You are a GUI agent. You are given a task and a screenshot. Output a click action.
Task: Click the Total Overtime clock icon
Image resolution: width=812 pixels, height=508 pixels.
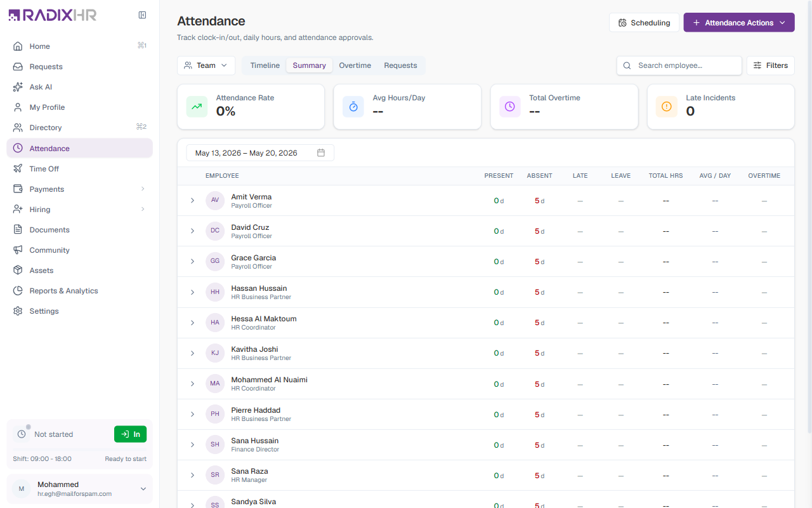point(510,107)
